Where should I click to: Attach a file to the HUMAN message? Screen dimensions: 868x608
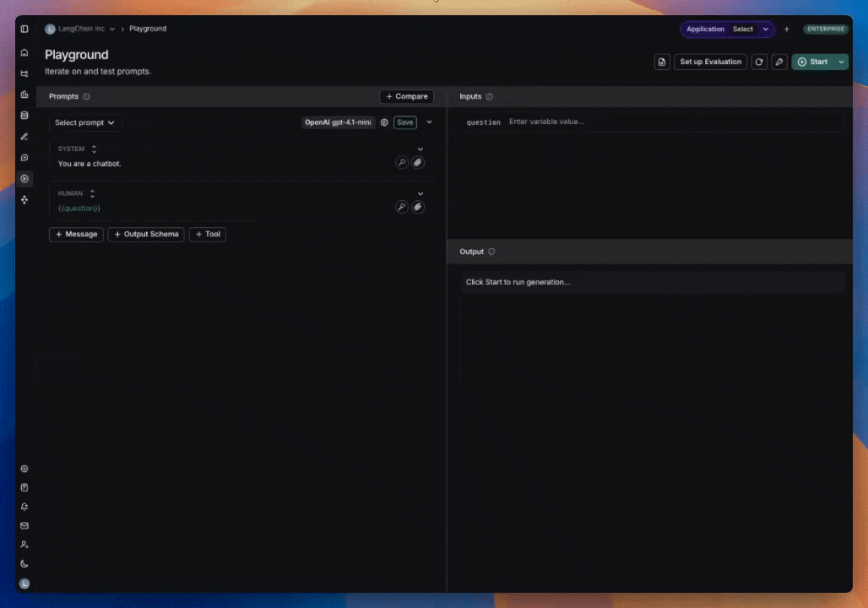tap(418, 207)
